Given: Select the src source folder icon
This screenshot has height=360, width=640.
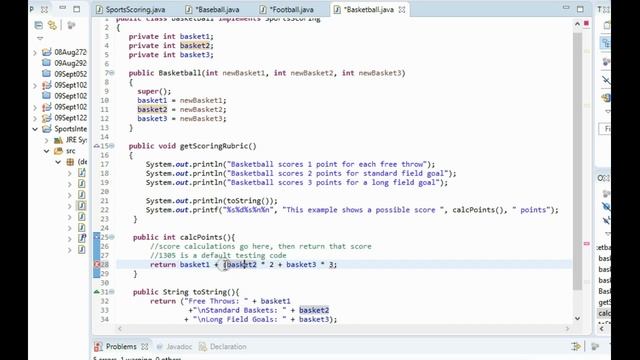Looking at the screenshot, I should point(58,151).
